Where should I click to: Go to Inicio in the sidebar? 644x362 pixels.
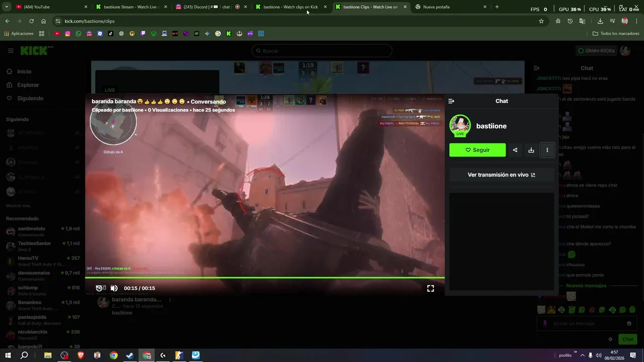(24, 71)
